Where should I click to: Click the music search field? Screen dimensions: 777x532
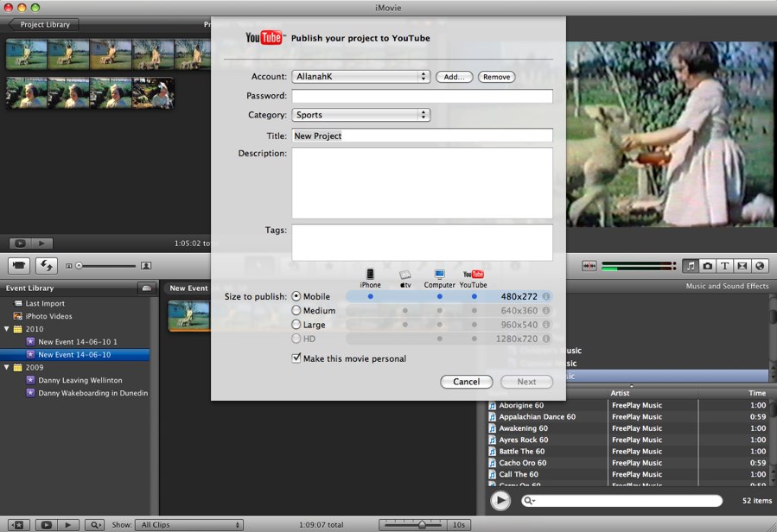pos(621,501)
